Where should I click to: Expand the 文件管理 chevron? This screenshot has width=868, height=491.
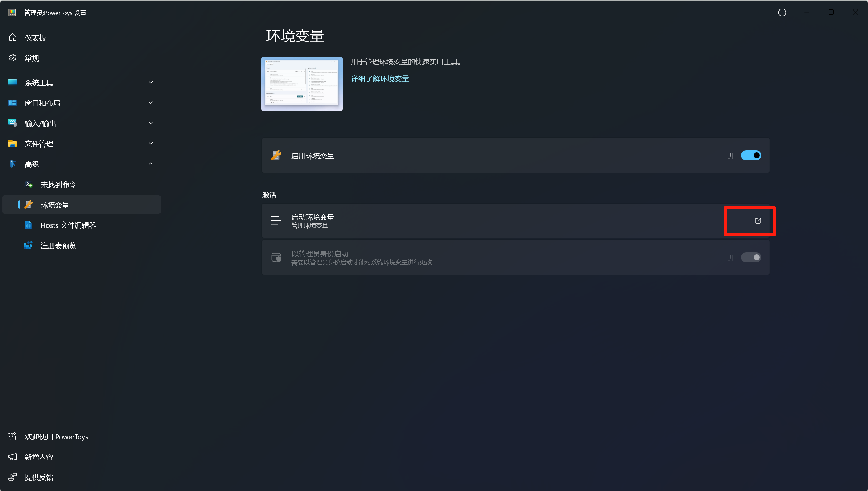pyautogui.click(x=151, y=143)
